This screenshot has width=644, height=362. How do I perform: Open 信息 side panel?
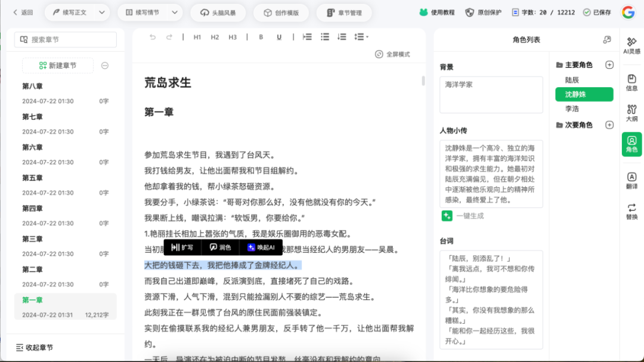point(631,82)
